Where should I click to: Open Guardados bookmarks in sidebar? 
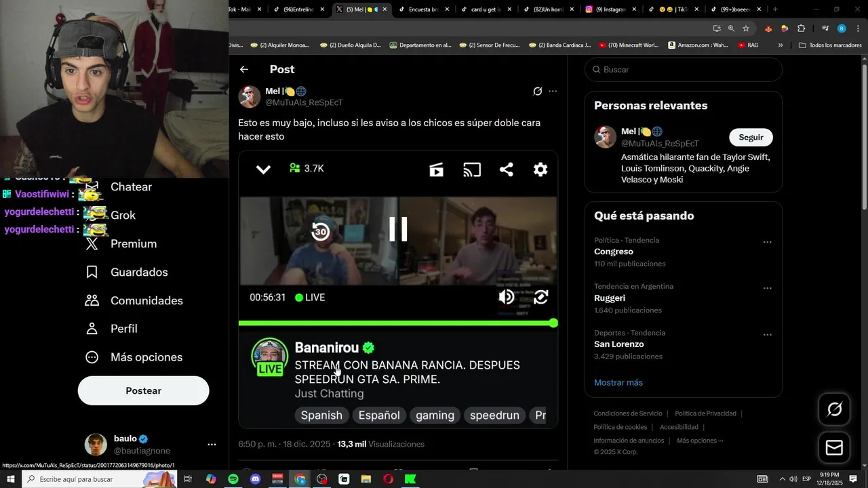[x=127, y=272]
